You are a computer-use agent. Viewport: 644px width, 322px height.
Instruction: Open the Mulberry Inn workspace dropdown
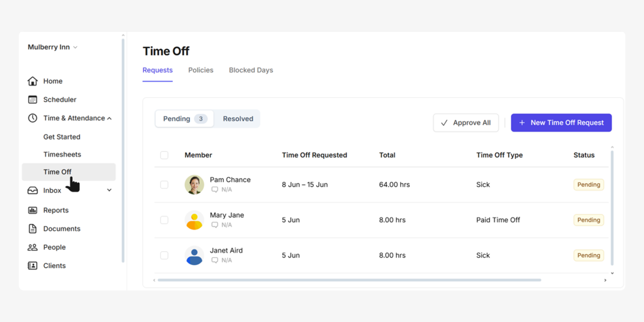(52, 47)
